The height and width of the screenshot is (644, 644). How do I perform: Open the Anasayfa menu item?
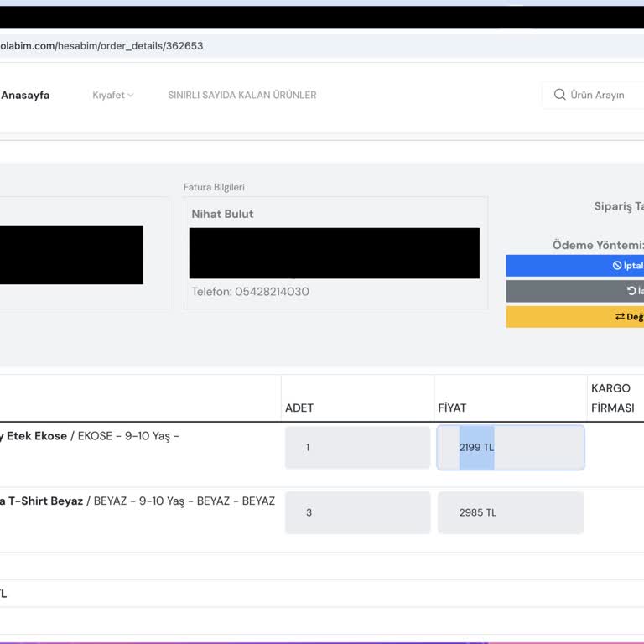pos(25,96)
